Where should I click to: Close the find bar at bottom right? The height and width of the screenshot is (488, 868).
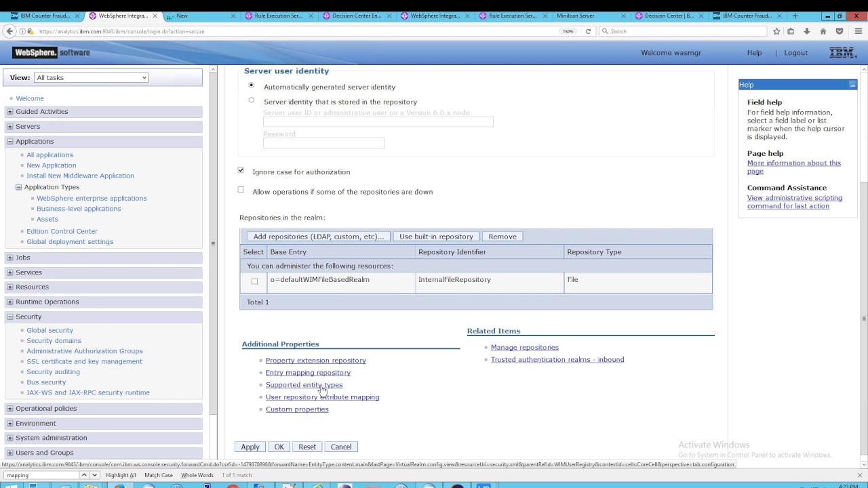(861, 475)
